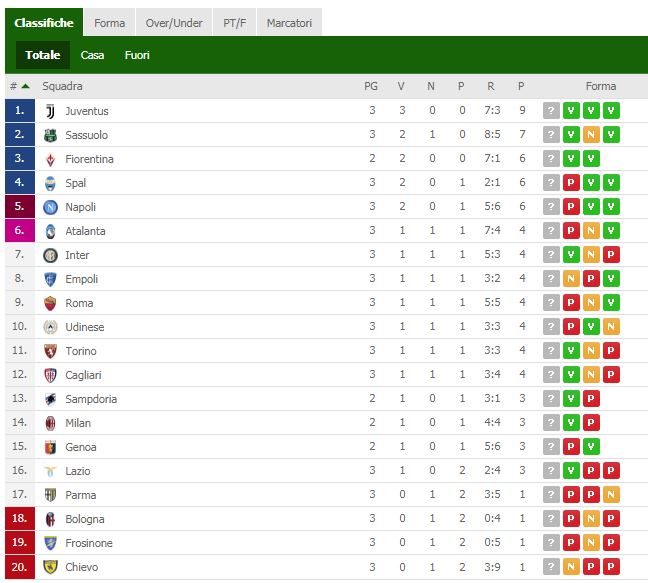Switch to the Forma tab

pos(109,23)
